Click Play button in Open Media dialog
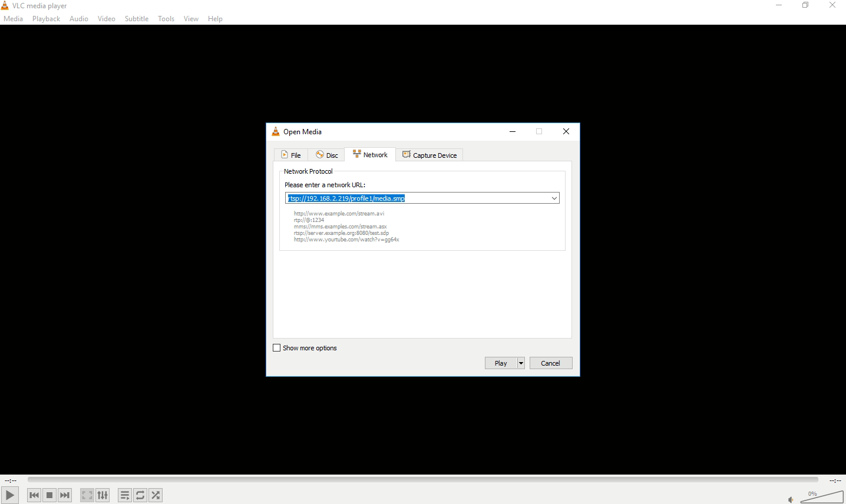 [x=501, y=363]
